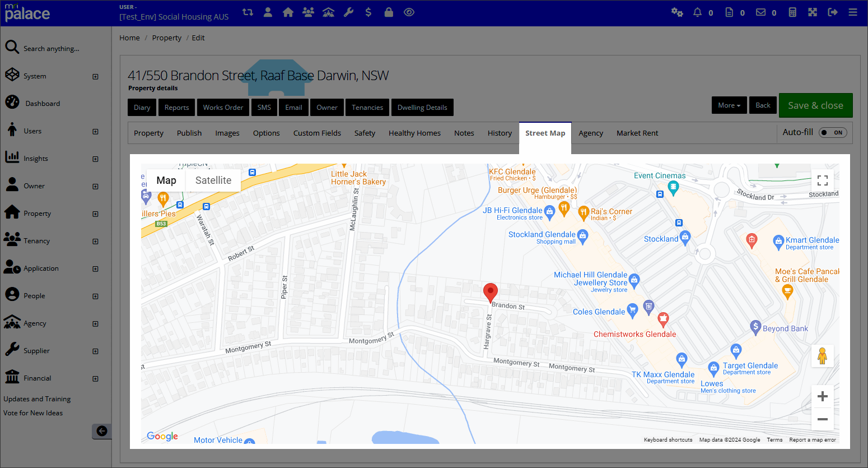Click Vote for New Ideas link
The width and height of the screenshot is (868, 468).
(33, 413)
